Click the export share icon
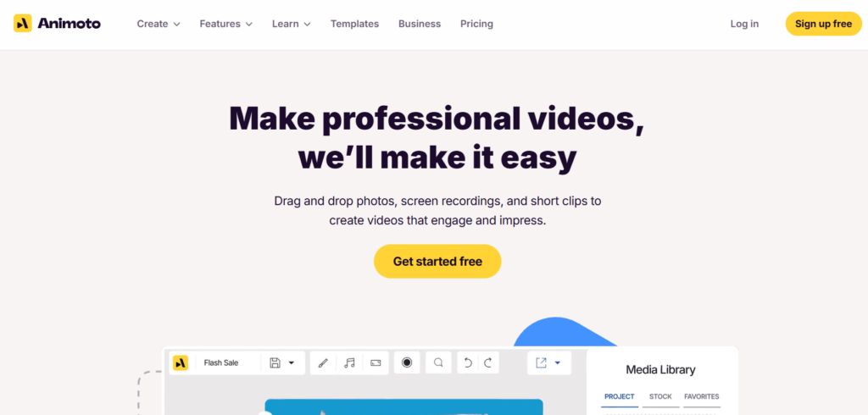The width and height of the screenshot is (868, 415). coord(541,363)
